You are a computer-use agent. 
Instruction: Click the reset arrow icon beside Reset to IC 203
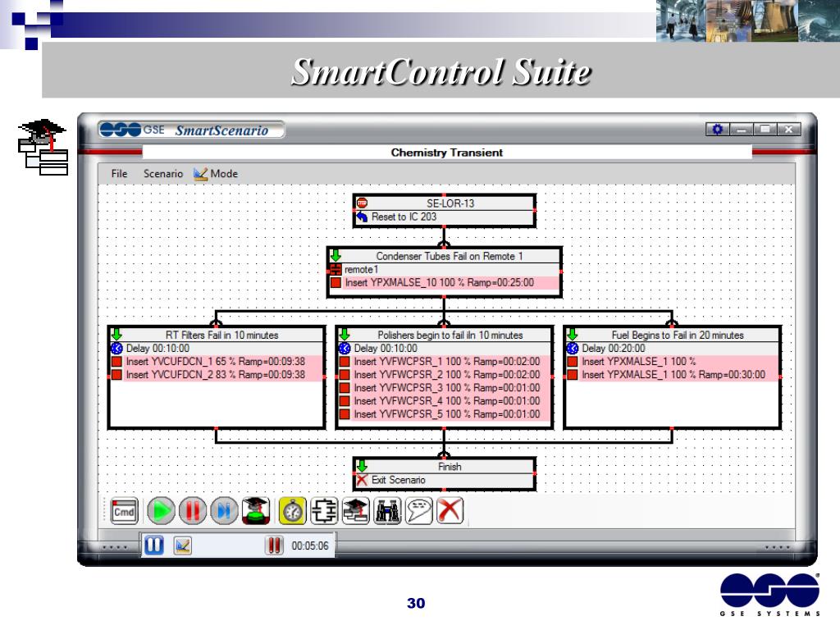(362, 217)
